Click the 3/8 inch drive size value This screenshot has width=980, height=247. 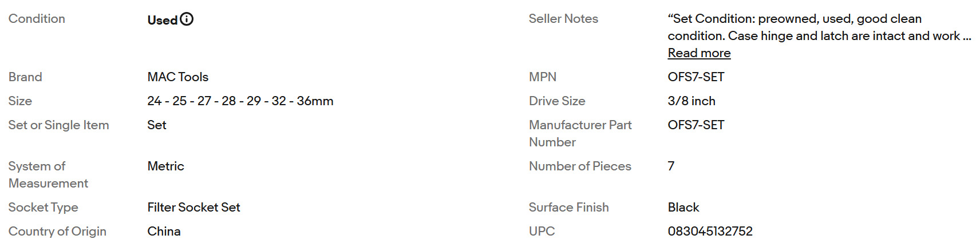click(691, 101)
